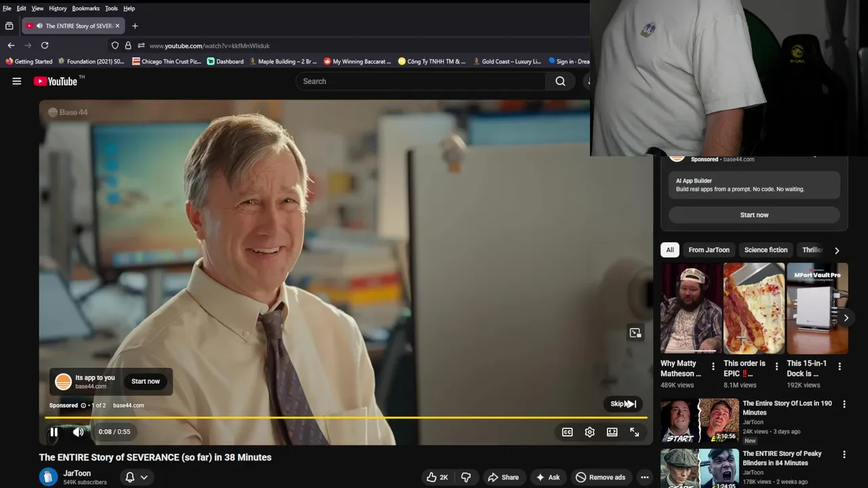Open options for Why Matty Matheson short
This screenshot has width=868, height=488.
pos(713,367)
